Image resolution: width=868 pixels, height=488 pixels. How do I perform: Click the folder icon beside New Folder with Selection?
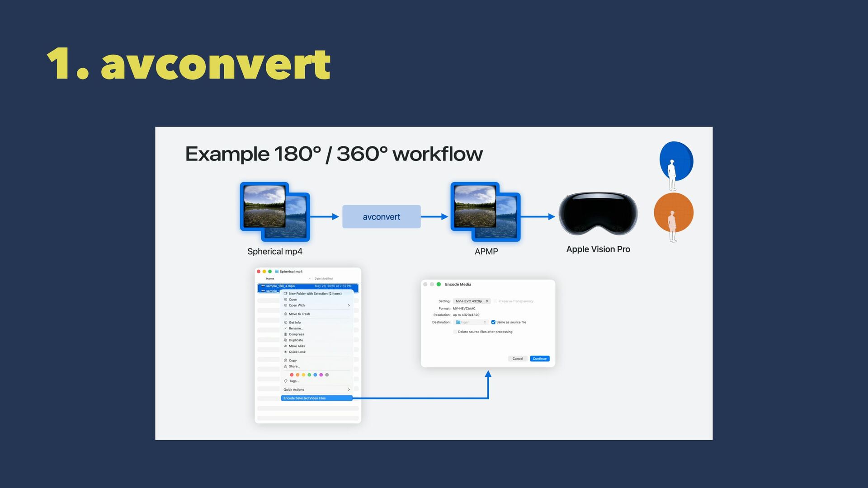pyautogui.click(x=285, y=294)
